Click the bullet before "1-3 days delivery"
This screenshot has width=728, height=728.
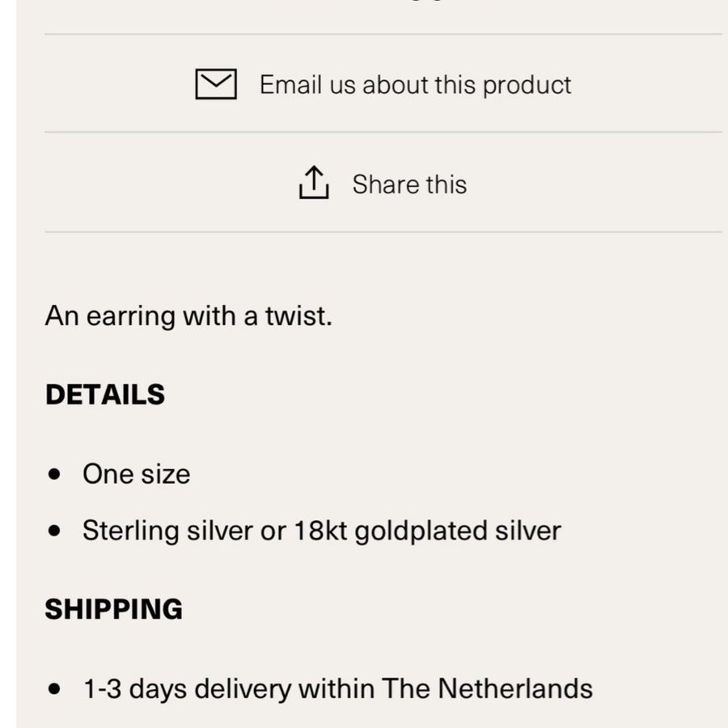[x=55, y=689]
